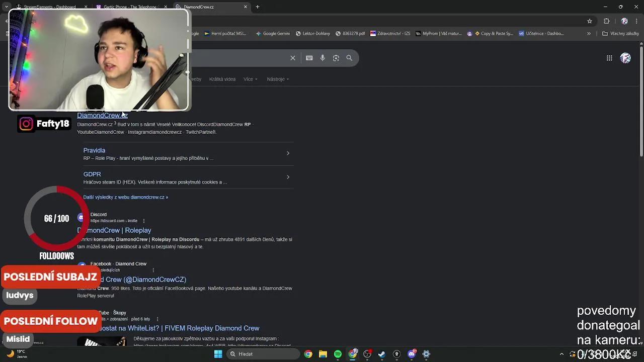Open Google Chrome from the taskbar
Screen dimensions: 644x362
[308, 354]
